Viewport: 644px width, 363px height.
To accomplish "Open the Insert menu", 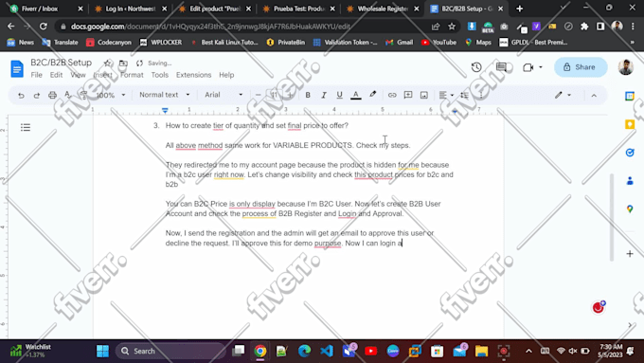I will coord(102,75).
